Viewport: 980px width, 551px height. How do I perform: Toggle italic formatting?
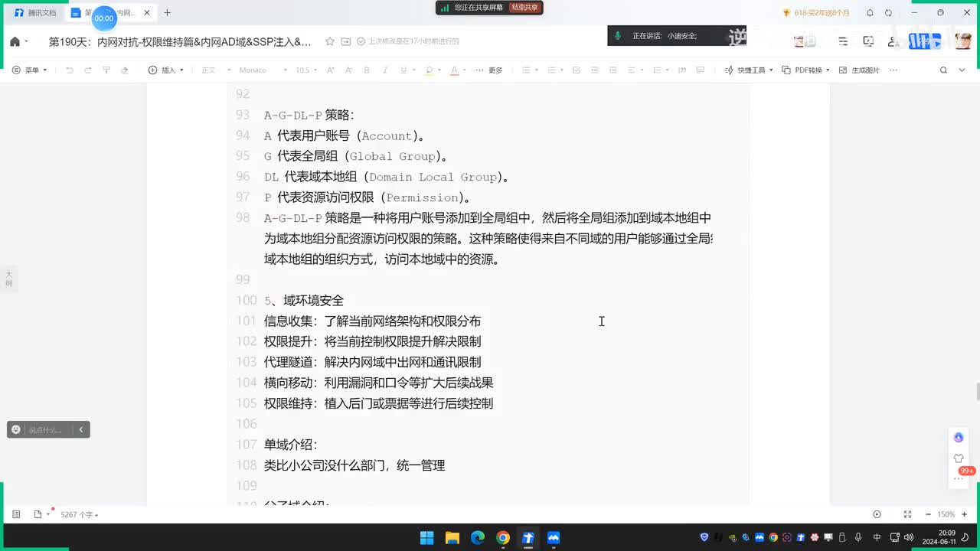[385, 70]
